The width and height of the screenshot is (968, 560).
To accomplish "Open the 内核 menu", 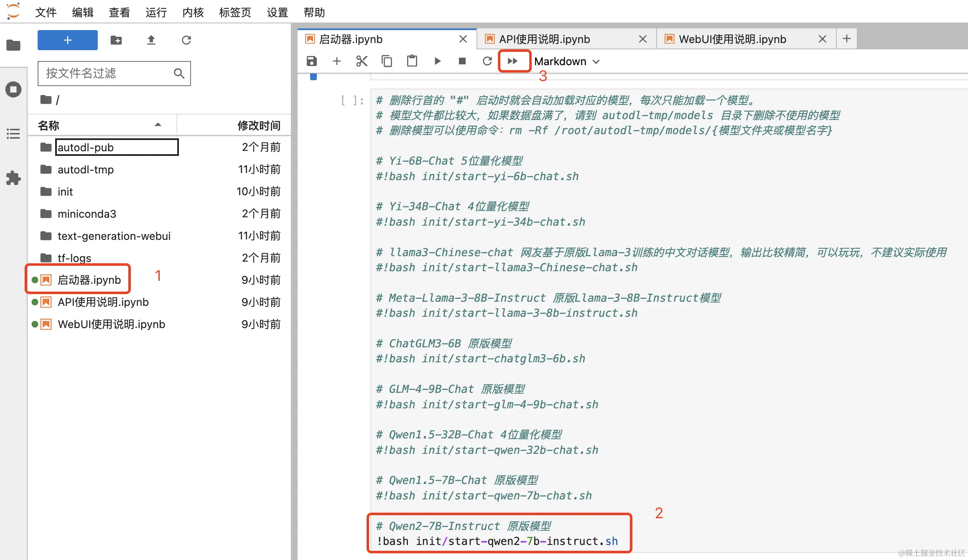I will [193, 13].
